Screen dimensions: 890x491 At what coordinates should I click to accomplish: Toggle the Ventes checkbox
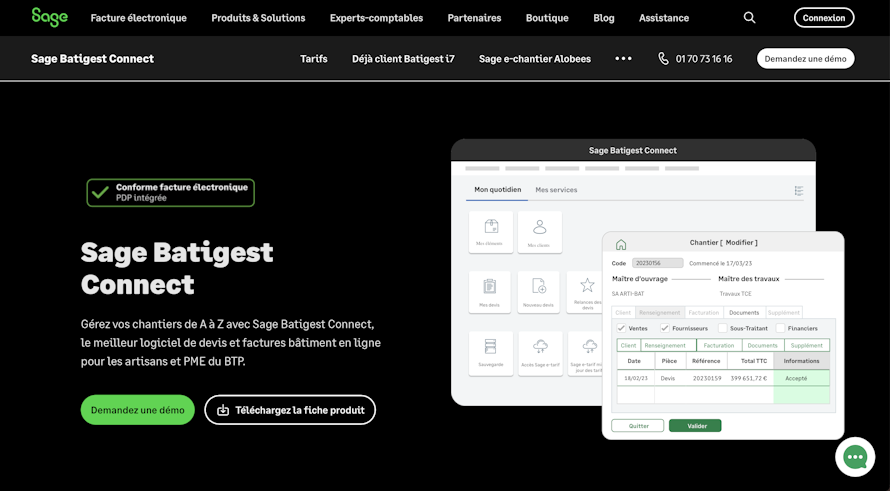tap(621, 328)
